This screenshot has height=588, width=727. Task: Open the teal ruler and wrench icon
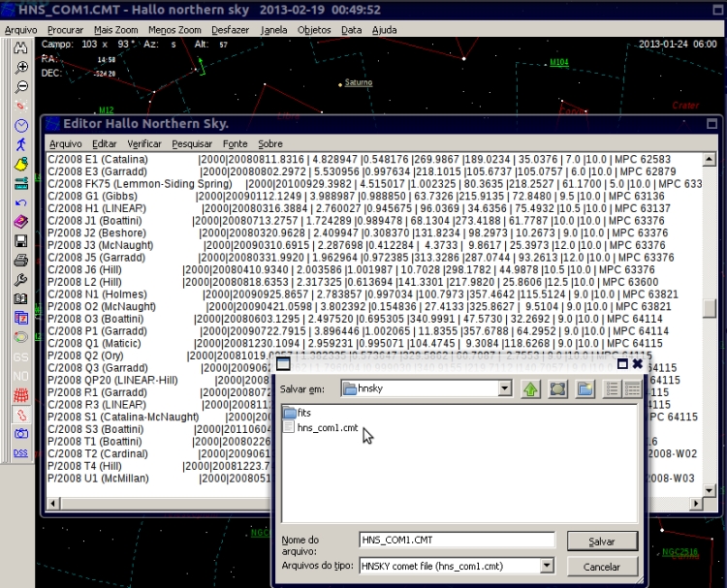click(21, 183)
